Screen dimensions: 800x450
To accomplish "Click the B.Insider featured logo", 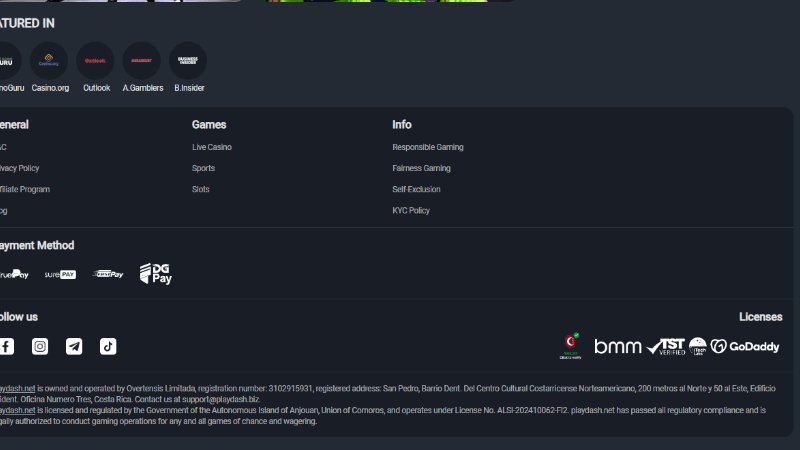I will [x=188, y=61].
